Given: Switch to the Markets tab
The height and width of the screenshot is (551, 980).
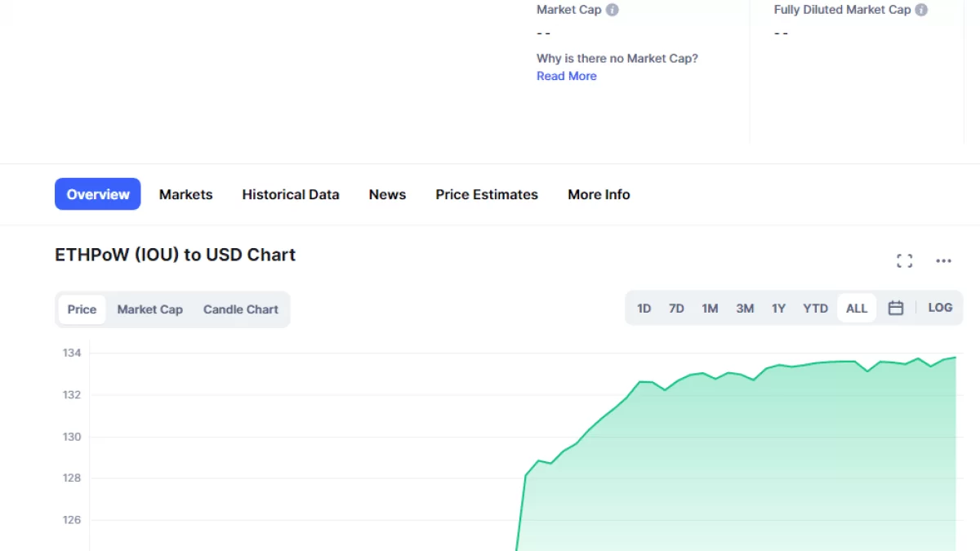Looking at the screenshot, I should tap(185, 194).
